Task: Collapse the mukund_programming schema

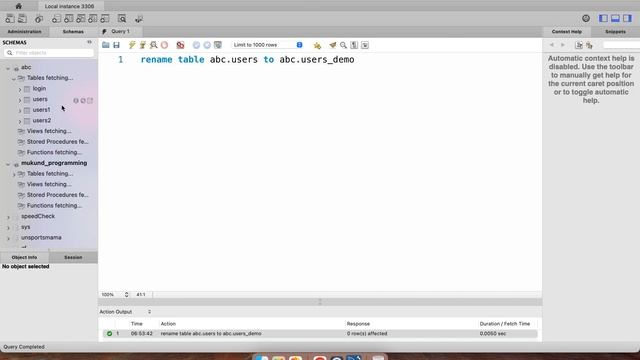Action: 8,164
